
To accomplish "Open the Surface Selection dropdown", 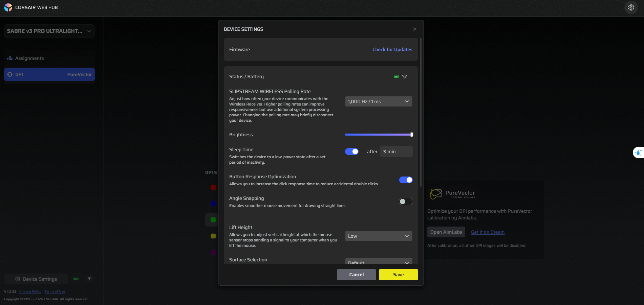I will click(x=379, y=261).
